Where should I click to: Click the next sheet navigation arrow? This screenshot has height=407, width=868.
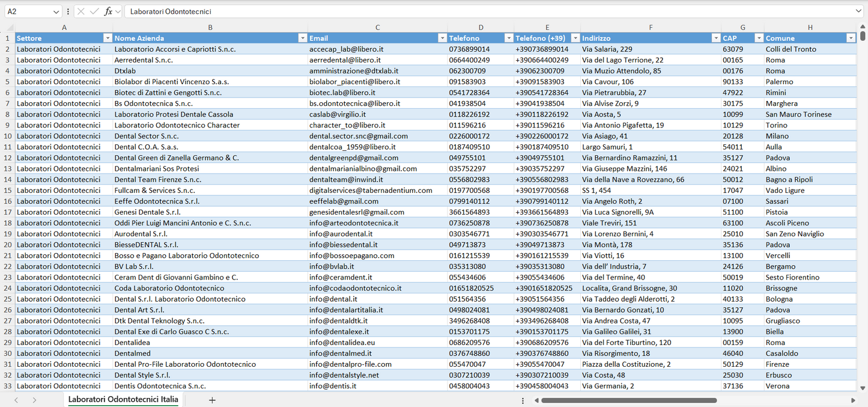pyautogui.click(x=34, y=400)
